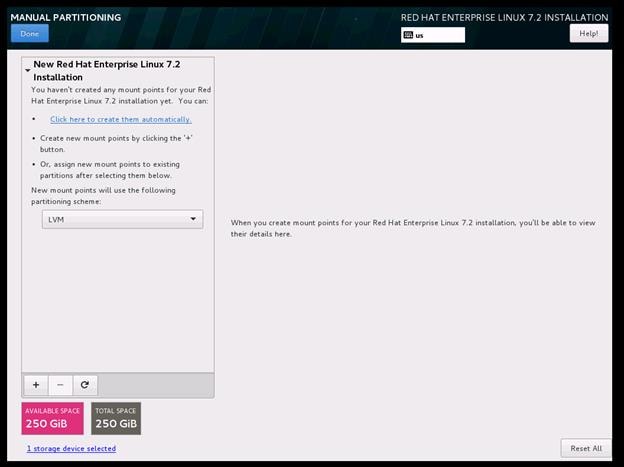Viewport: 624px width, 467px height.
Task: Click the Available Space 250 GiB box
Action: point(53,418)
